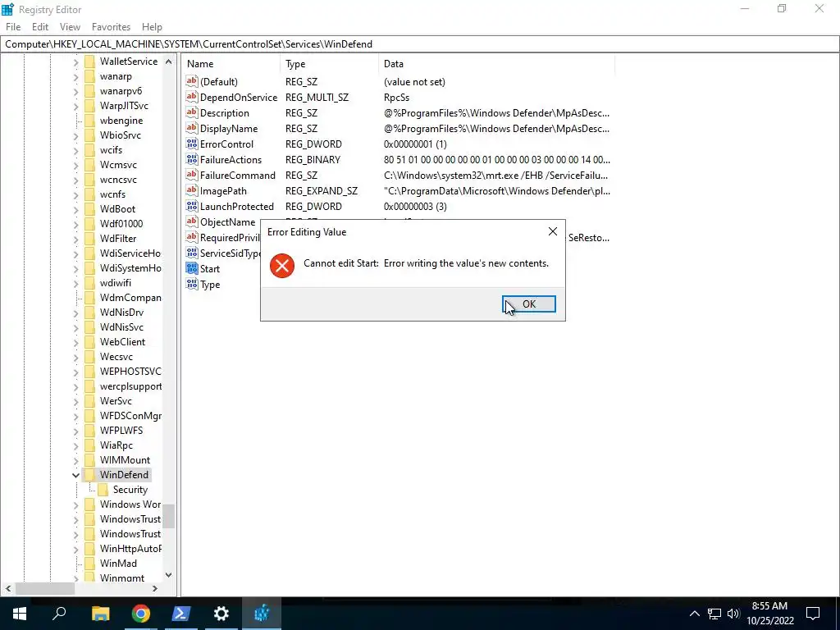
Task: Select the ServiceSidType DWORD icon
Action: (192, 253)
